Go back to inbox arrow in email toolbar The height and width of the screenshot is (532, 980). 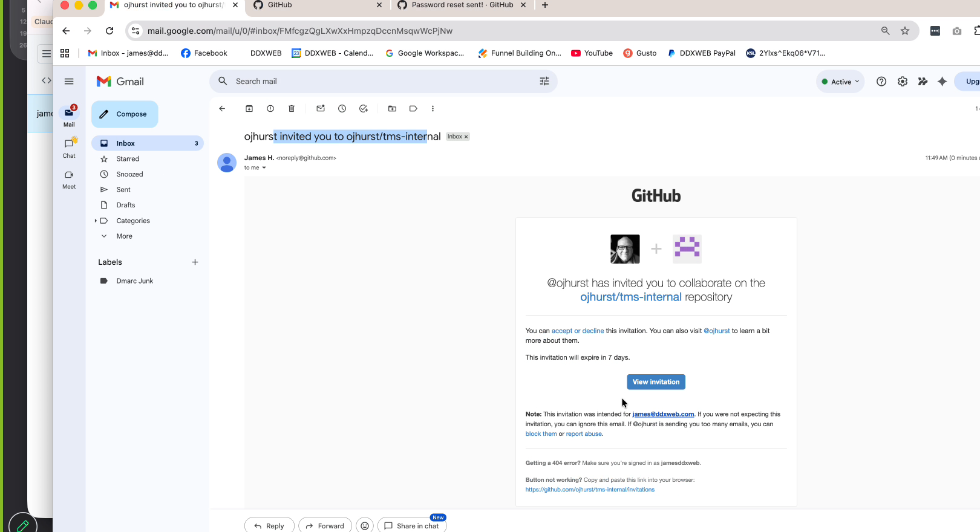[222, 109]
